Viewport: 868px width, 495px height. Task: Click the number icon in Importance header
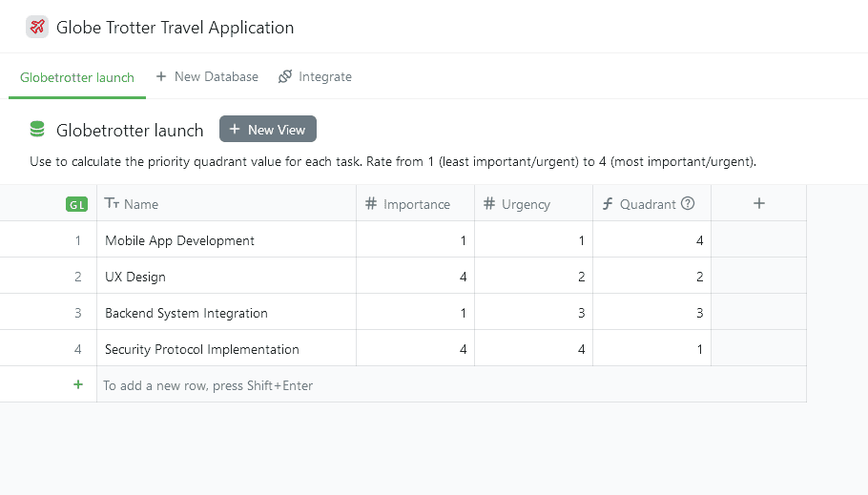[371, 204]
